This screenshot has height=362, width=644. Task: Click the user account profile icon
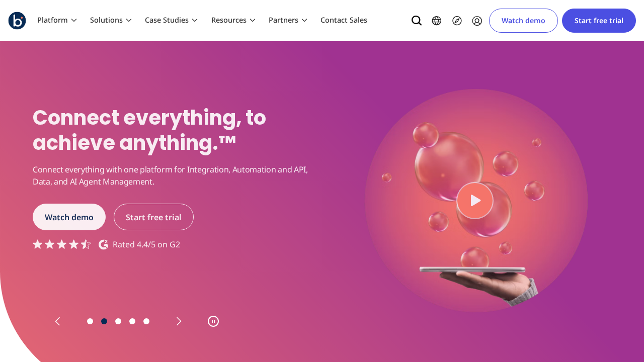477,21
